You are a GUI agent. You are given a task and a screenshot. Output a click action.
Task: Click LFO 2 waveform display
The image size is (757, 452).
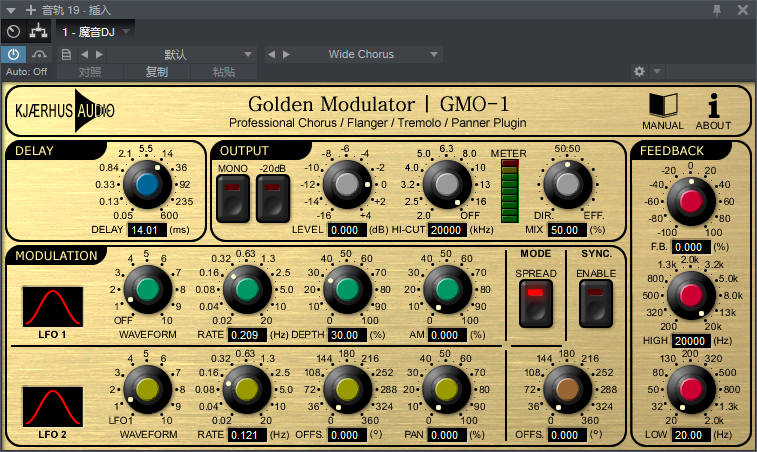coord(52,407)
